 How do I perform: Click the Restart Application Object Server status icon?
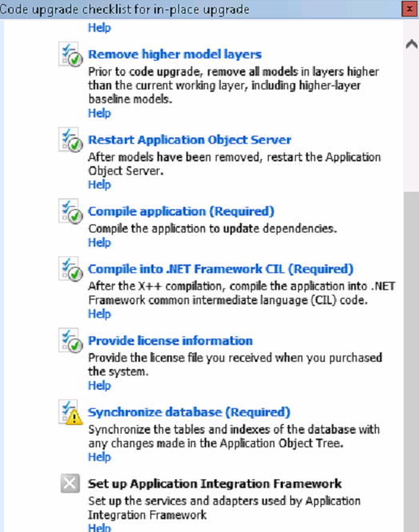pos(70,140)
